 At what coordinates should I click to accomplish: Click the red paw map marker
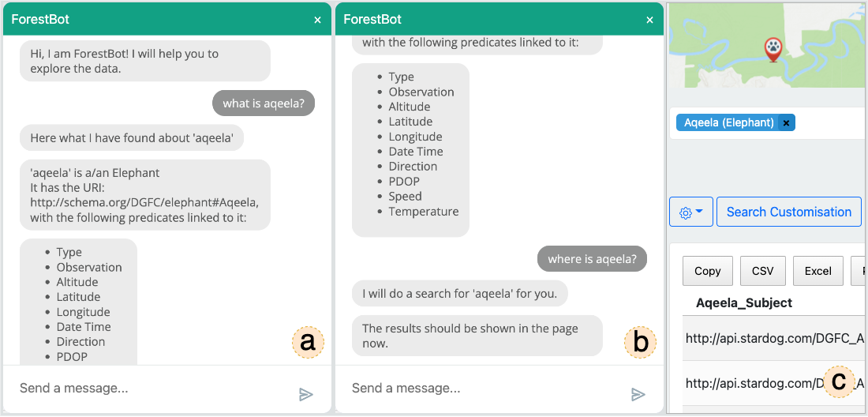(x=773, y=50)
